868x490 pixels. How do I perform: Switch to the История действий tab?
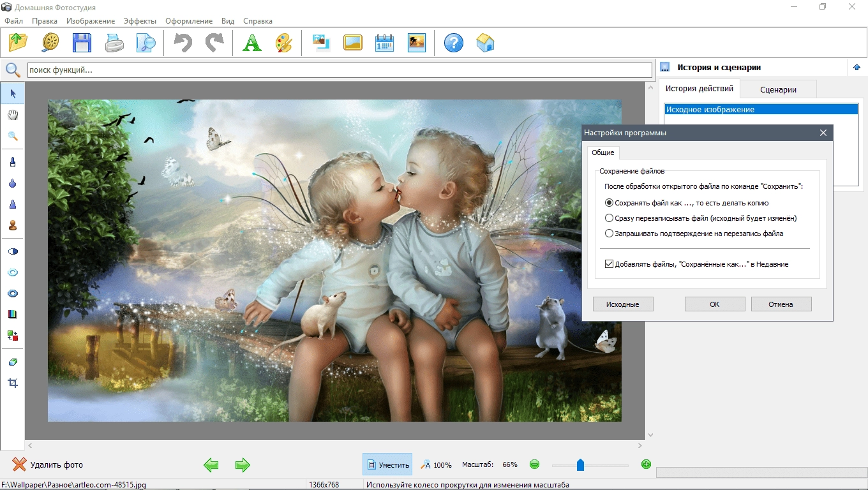click(x=700, y=89)
